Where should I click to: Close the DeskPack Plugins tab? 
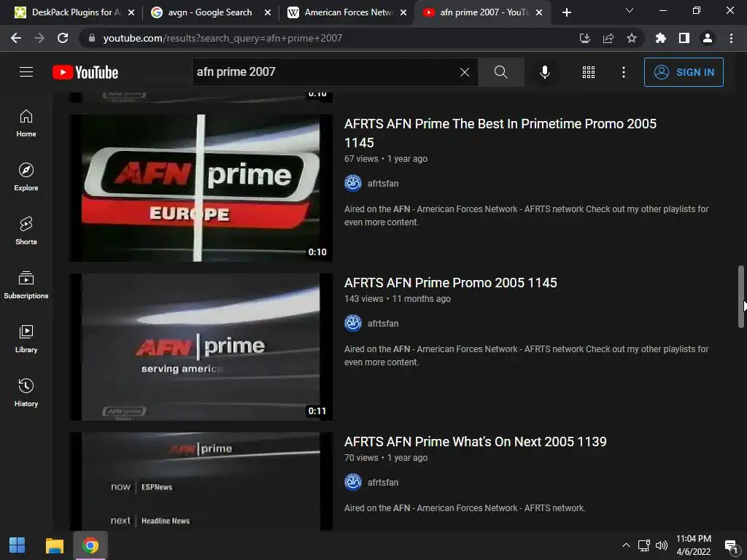(131, 12)
